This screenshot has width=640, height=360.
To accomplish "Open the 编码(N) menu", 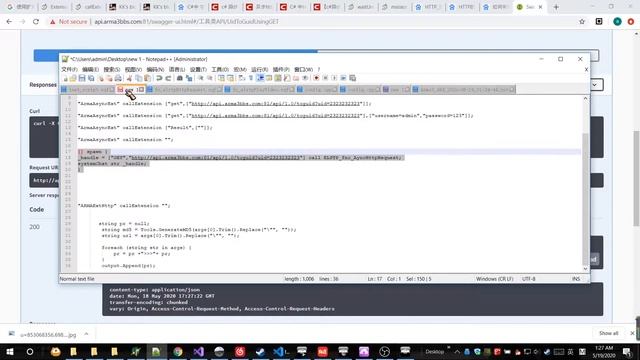I will coord(155,69).
